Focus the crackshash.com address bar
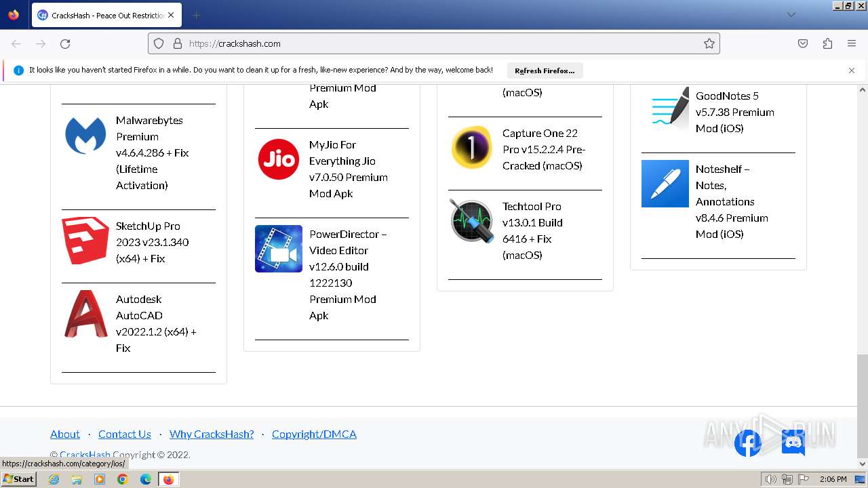Image resolution: width=868 pixels, height=488 pixels. click(x=434, y=43)
